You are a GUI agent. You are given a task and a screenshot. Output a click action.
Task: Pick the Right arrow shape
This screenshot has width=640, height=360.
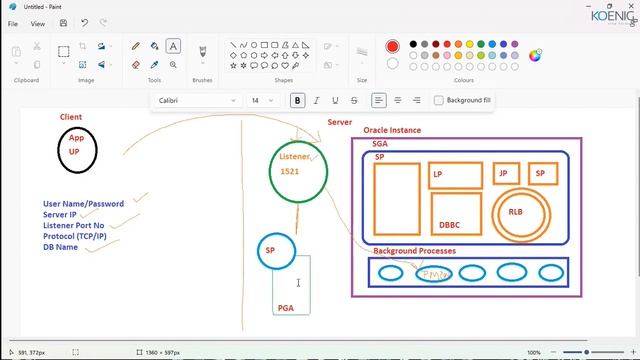click(x=264, y=55)
